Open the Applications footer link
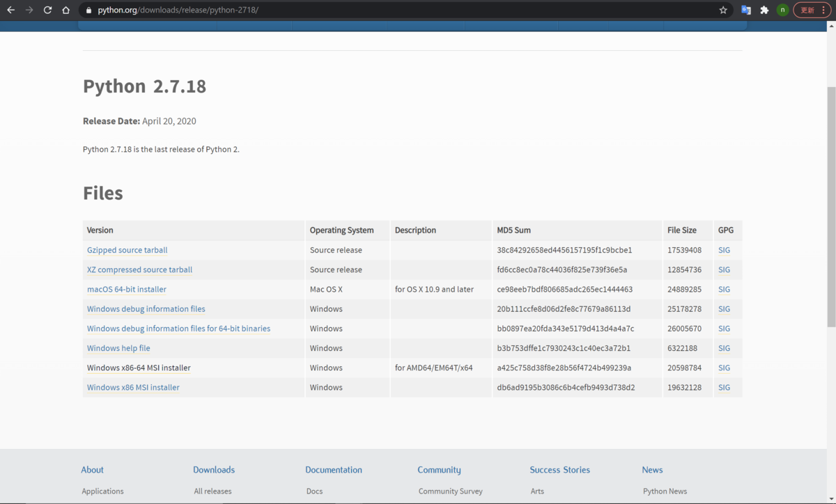The width and height of the screenshot is (836, 504). click(102, 491)
